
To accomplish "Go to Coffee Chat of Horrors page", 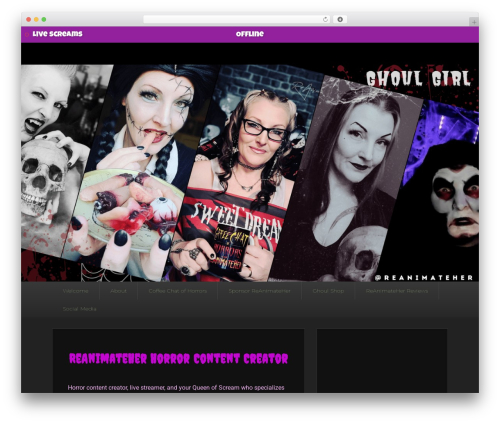I will coord(178,291).
